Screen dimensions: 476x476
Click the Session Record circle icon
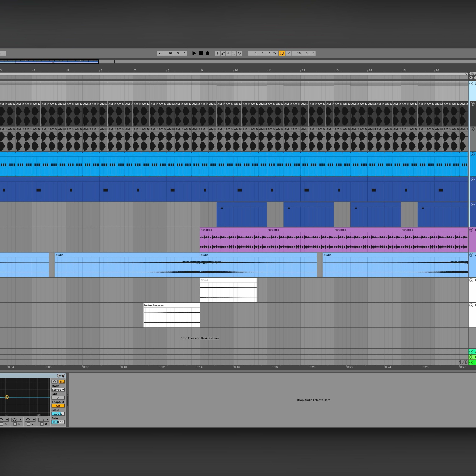point(239,53)
